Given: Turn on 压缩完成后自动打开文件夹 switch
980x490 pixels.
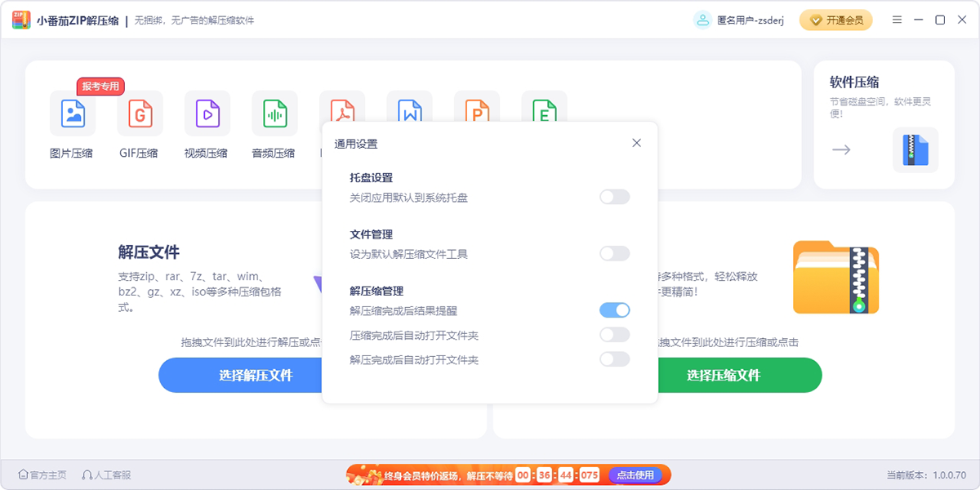Looking at the screenshot, I should click(615, 335).
